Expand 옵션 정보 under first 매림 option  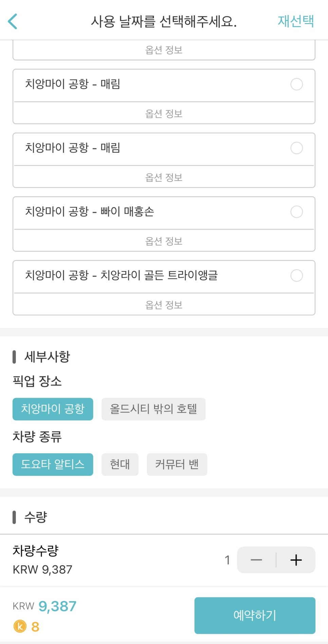[x=164, y=114]
